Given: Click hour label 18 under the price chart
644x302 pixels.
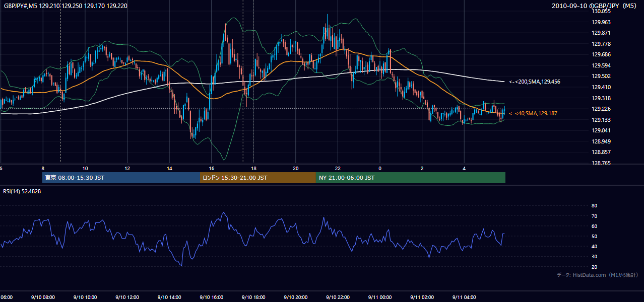Looking at the screenshot, I should 253,169.
